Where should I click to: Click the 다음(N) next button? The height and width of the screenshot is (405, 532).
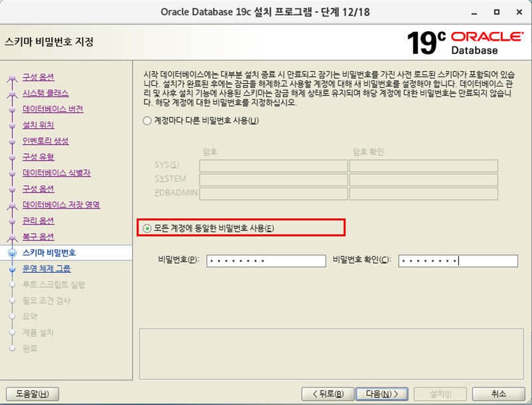pos(381,394)
